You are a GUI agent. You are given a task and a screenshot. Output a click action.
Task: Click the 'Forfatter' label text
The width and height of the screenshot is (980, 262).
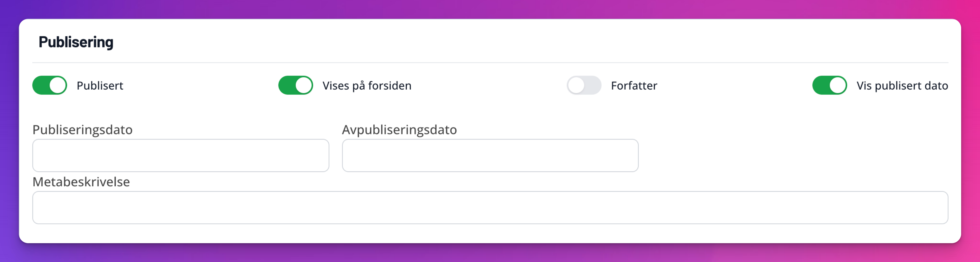(634, 86)
